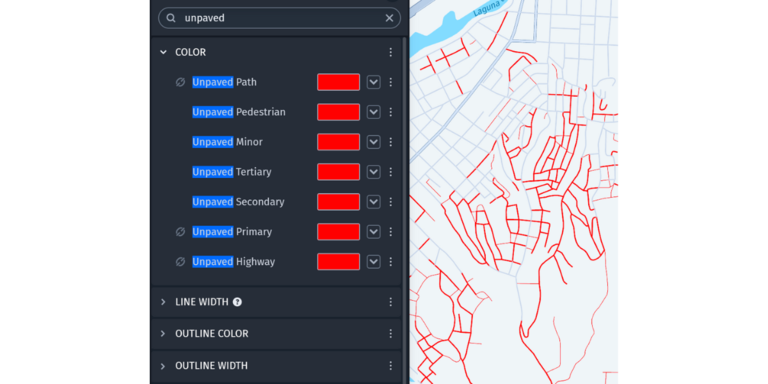Clear the unpaved search text
This screenshot has width=768, height=384.
389,18
